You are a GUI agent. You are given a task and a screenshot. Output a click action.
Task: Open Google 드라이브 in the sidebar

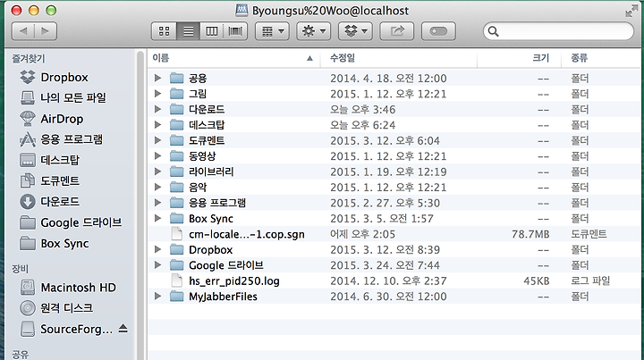[x=71, y=222]
